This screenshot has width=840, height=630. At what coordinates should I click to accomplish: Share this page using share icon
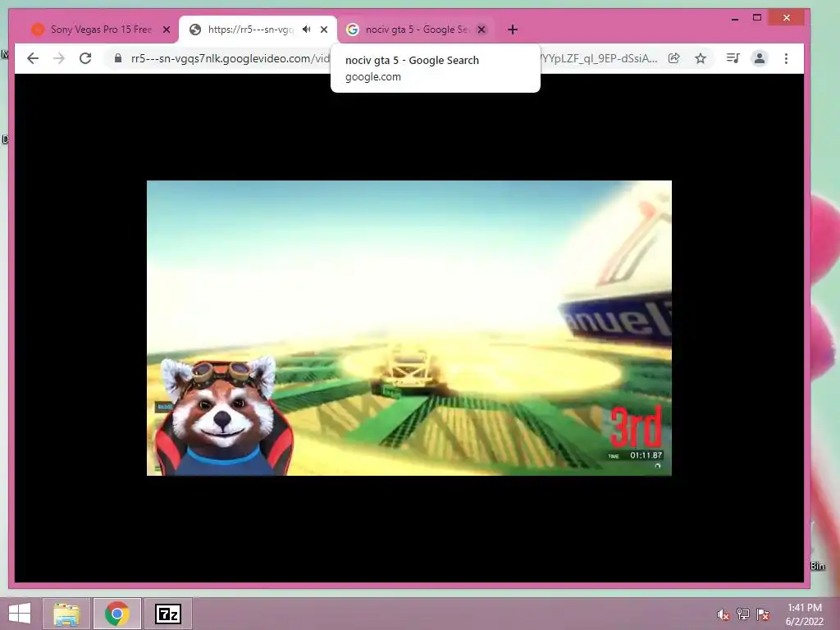click(674, 58)
